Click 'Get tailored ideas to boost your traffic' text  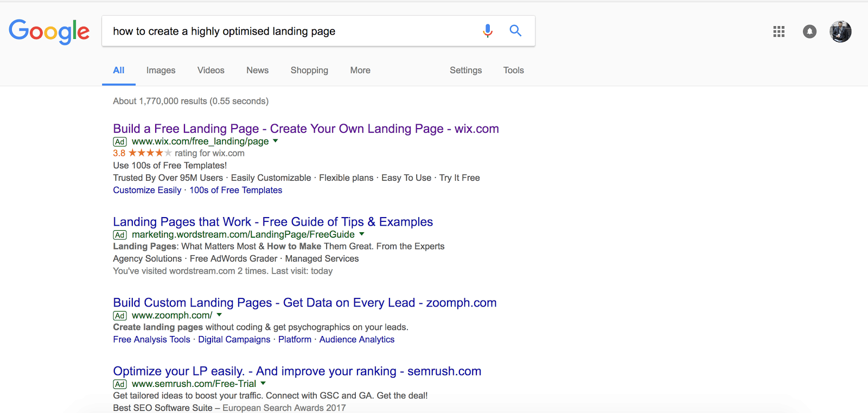270,395
